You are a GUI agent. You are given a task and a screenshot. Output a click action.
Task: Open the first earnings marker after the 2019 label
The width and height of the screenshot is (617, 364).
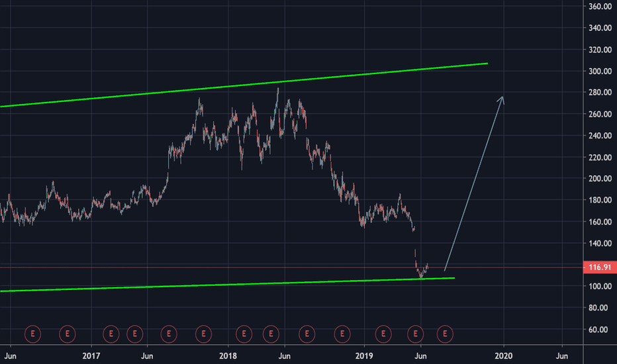[383, 334]
